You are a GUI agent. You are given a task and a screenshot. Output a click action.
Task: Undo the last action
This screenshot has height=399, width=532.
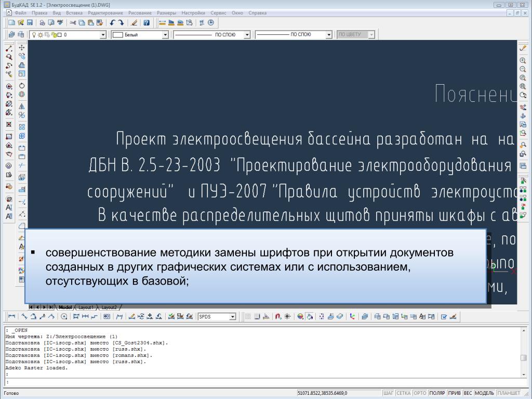coord(112,23)
